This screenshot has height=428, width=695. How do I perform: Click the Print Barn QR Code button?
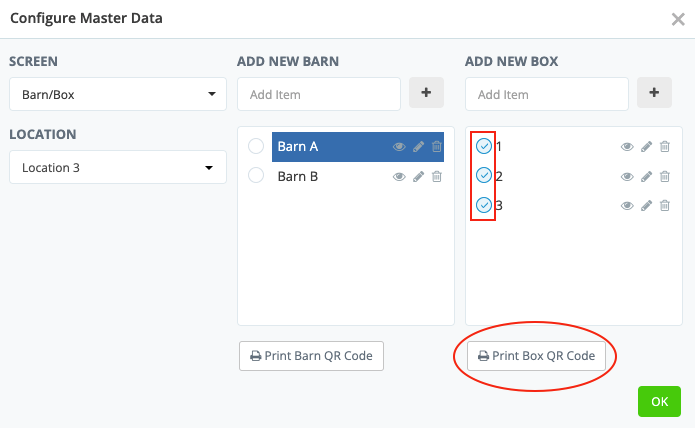[x=311, y=356]
